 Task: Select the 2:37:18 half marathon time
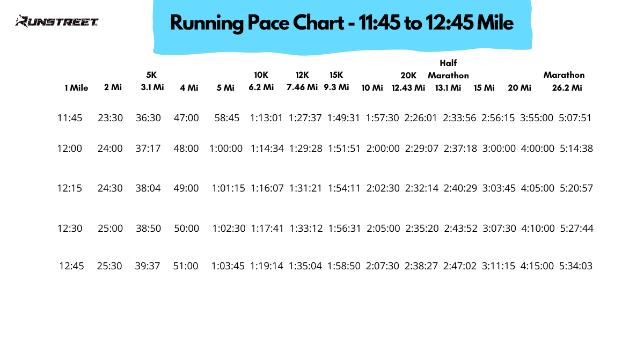coord(460,149)
